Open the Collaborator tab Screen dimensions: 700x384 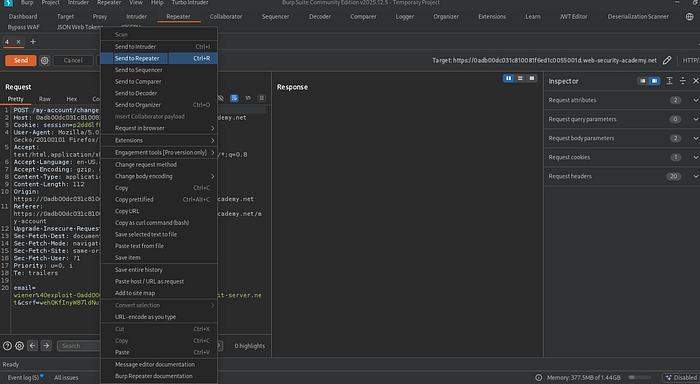(226, 17)
